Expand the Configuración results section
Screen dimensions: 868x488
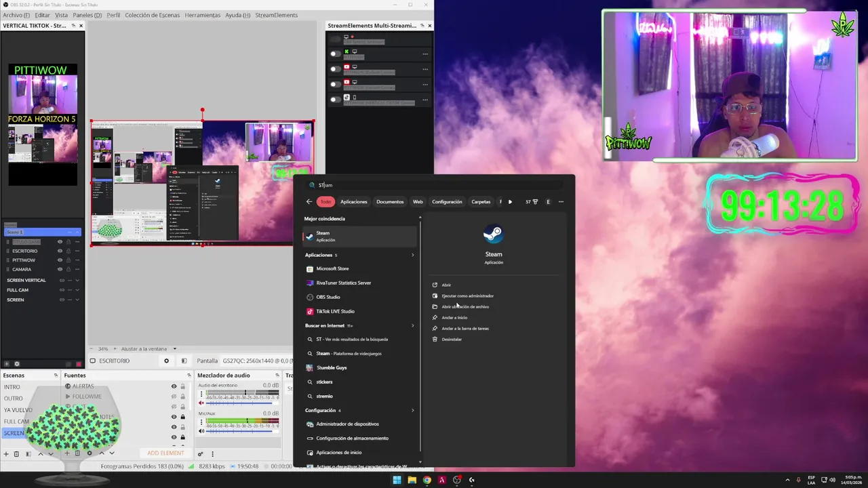click(412, 410)
